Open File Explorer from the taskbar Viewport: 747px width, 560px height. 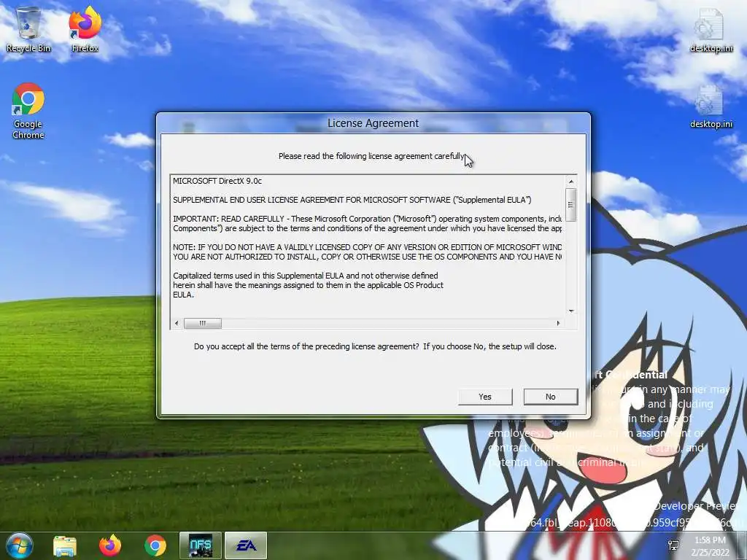coord(65,545)
